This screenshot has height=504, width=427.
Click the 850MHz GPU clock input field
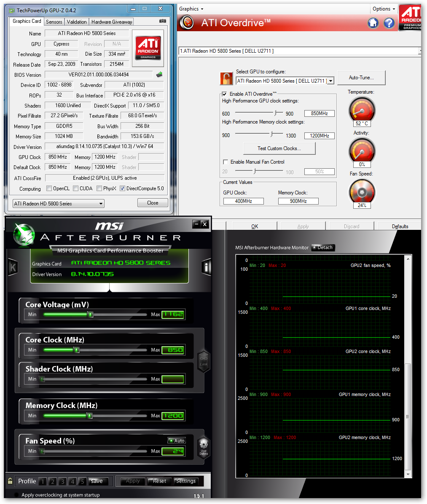320,113
